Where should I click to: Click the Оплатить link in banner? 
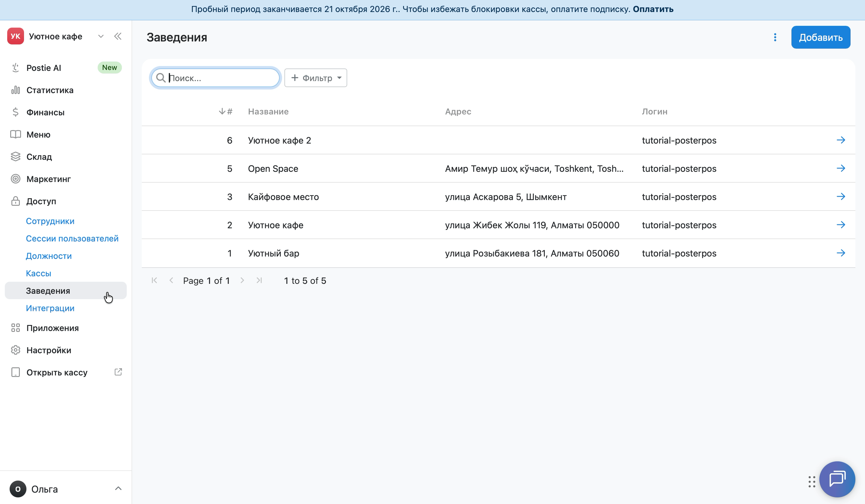click(653, 9)
